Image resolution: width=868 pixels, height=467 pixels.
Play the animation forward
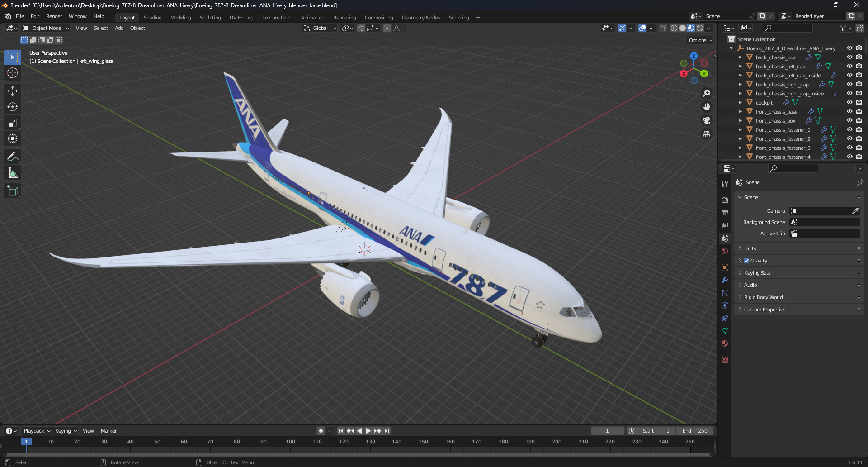pyautogui.click(x=368, y=431)
